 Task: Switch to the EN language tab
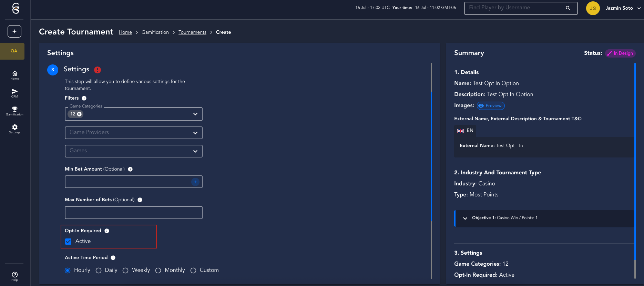465,131
